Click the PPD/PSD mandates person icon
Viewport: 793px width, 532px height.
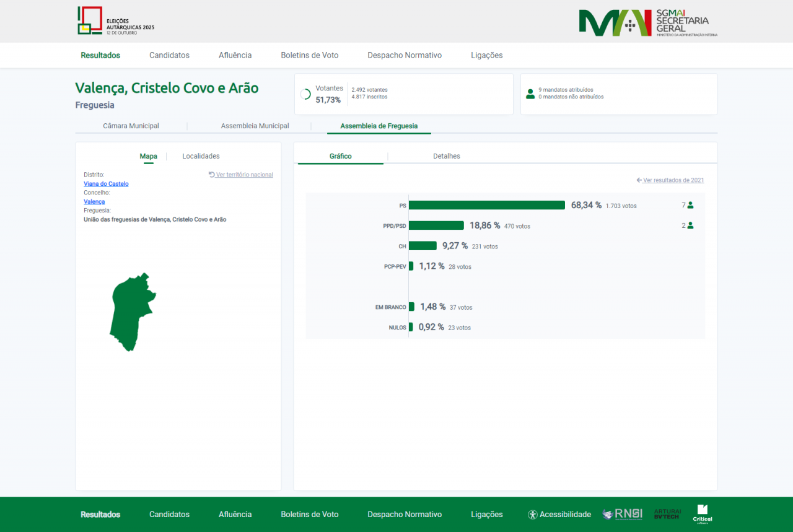coord(690,225)
